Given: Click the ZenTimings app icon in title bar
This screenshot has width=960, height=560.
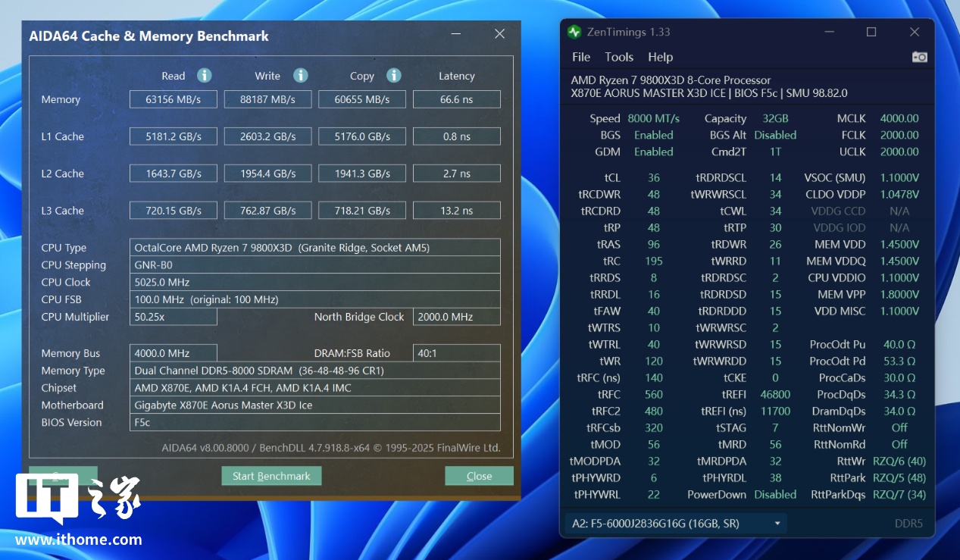Looking at the screenshot, I should 575,32.
